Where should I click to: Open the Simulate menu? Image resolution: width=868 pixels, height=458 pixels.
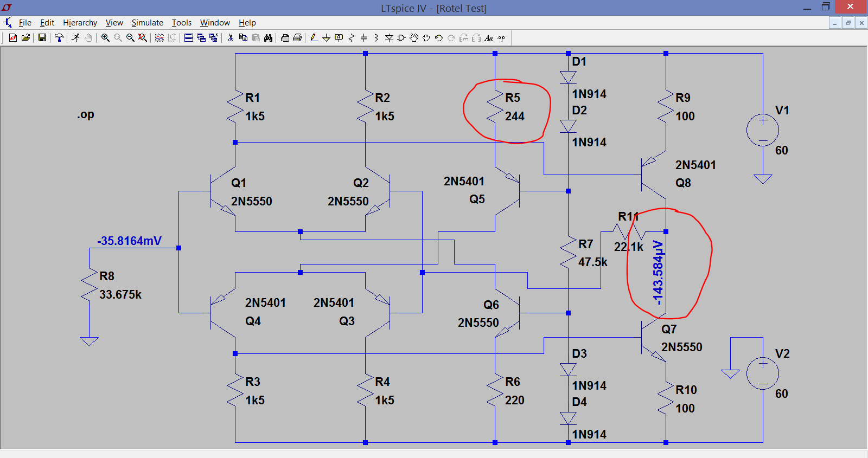tap(147, 23)
